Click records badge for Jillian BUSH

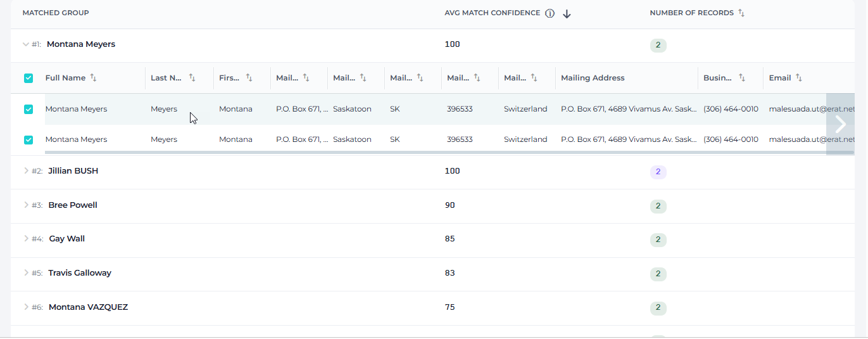658,172
